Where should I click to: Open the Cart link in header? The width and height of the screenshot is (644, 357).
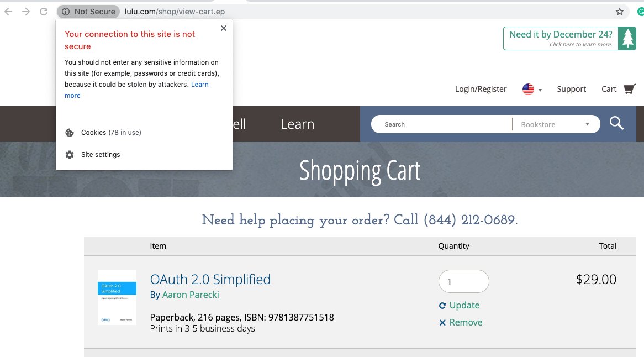point(609,89)
